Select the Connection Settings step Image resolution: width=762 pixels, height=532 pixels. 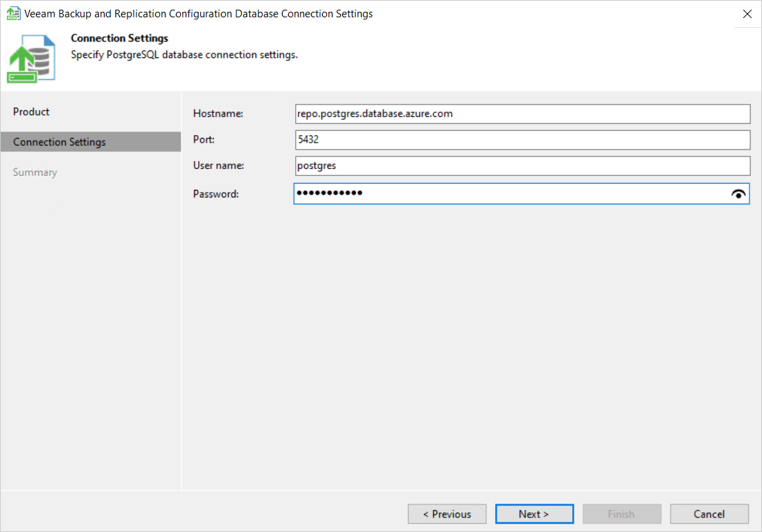59,141
